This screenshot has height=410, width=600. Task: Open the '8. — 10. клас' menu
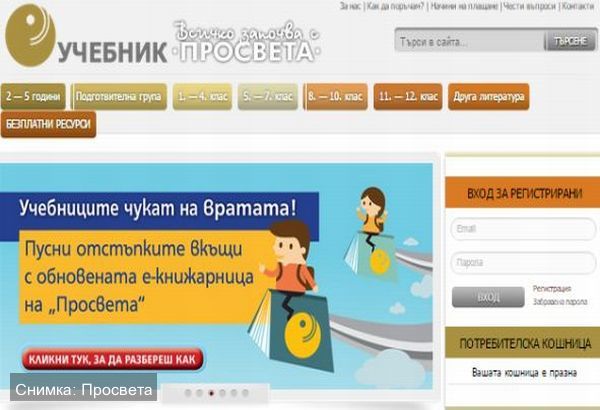pos(336,96)
